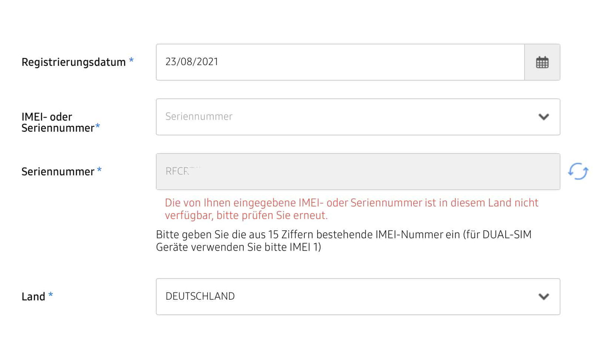Click the asterisk after 'IMEI- oder Seriennummer'
Image resolution: width=599 pixels, height=364 pixels.
pos(98,126)
